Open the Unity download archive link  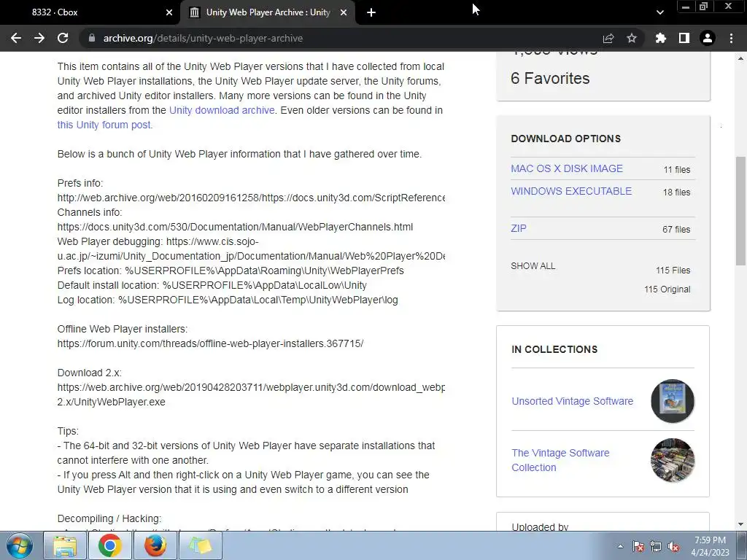tap(222, 110)
